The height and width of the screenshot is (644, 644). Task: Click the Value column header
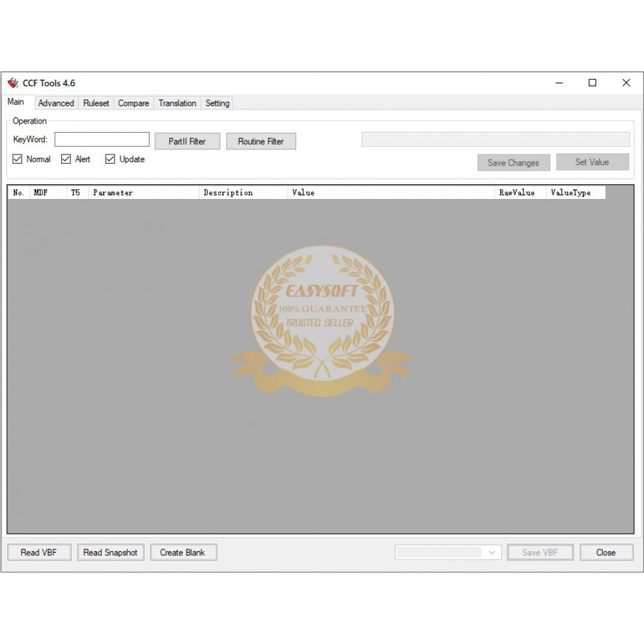pos(391,193)
